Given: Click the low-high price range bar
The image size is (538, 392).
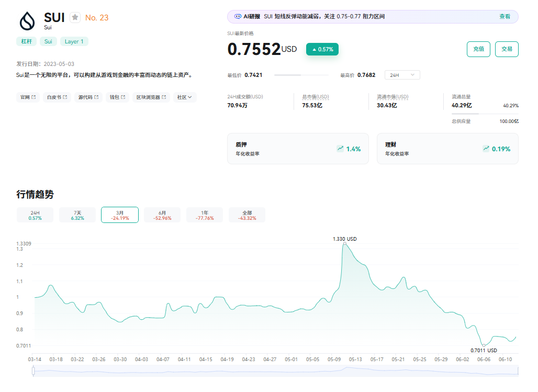Looking at the screenshot, I should pyautogui.click(x=301, y=75).
